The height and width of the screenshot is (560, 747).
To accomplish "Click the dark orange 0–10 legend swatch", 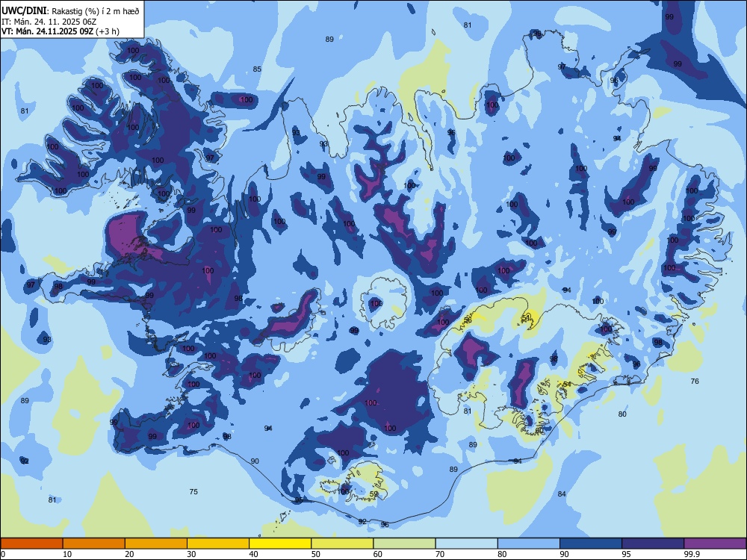I will tap(31, 544).
